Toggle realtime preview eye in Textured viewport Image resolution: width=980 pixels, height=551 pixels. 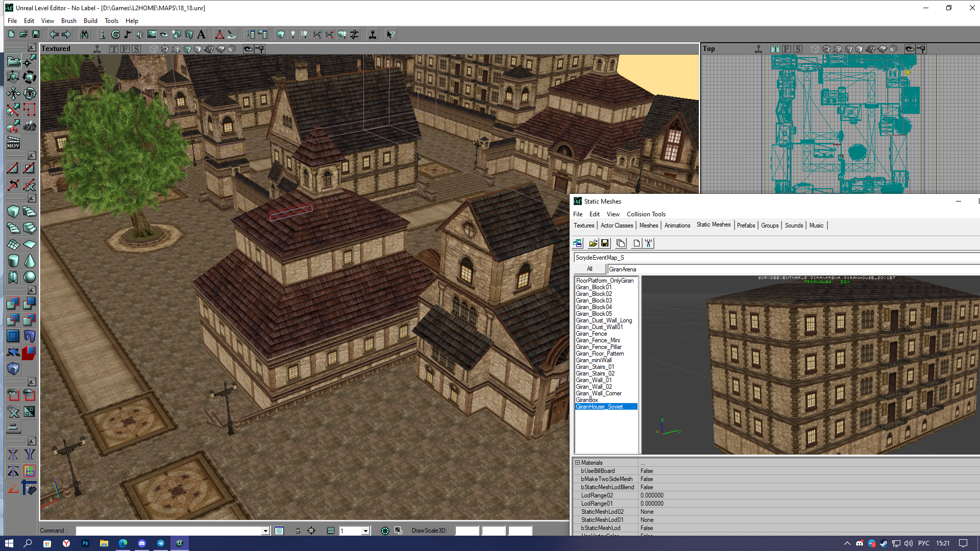coord(248,49)
